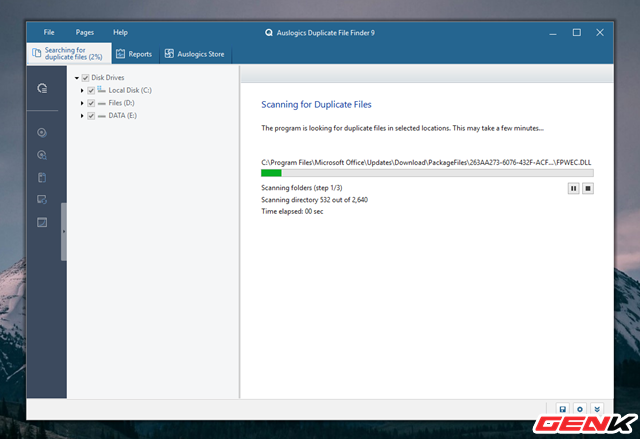Stop the duplicate file scan

[588, 188]
